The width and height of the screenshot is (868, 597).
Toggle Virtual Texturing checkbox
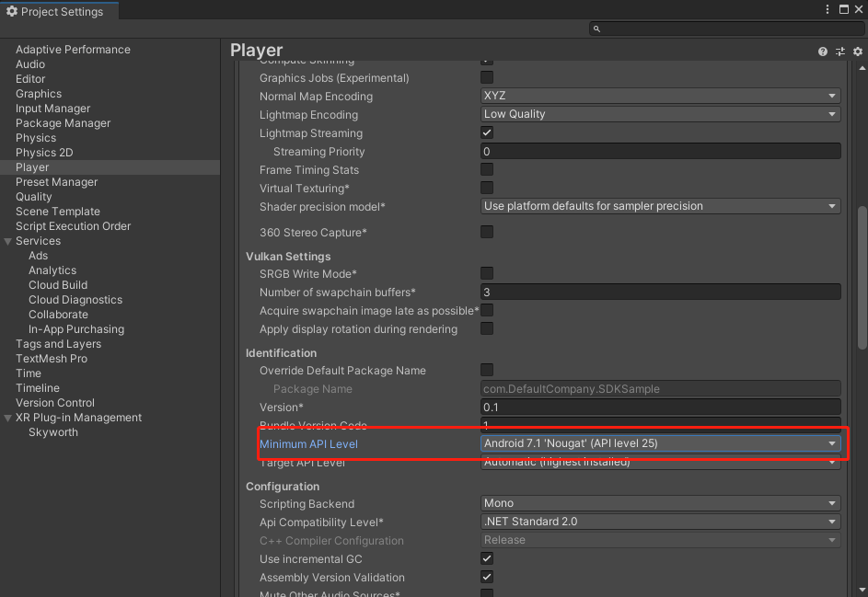(x=487, y=188)
